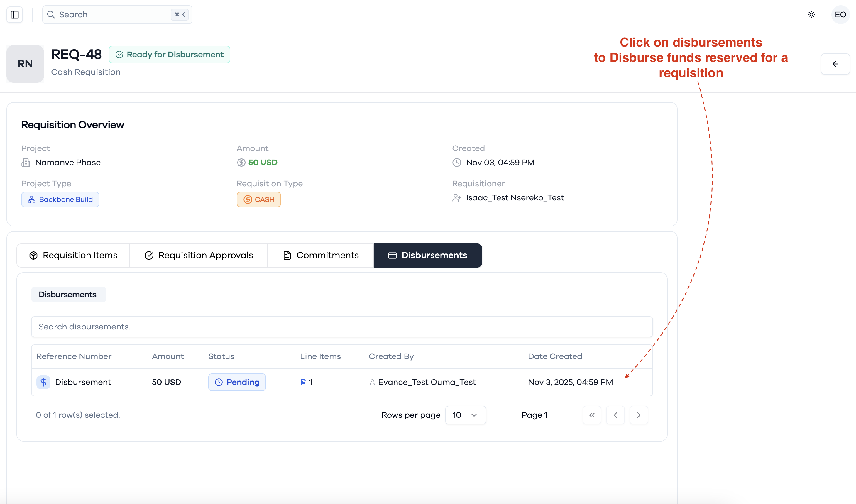Go to next page chevron
The height and width of the screenshot is (504, 856).
tap(639, 415)
